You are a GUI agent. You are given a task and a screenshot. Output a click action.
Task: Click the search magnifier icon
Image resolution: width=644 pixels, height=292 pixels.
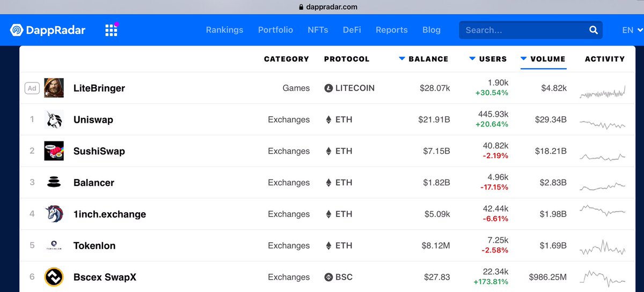coord(594,30)
